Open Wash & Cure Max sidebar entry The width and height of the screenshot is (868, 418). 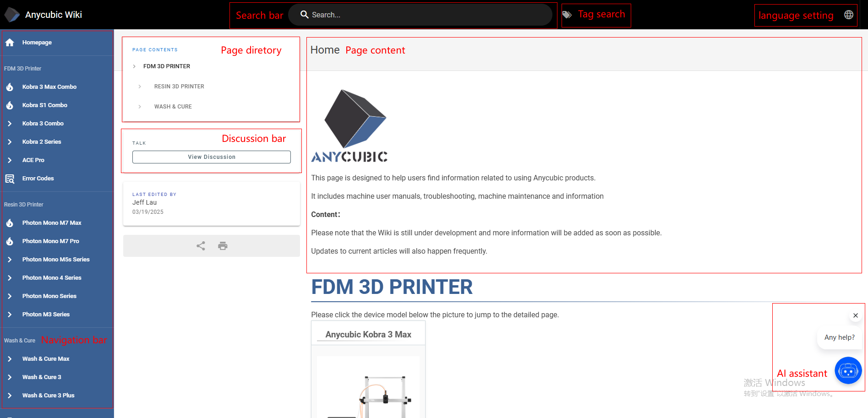point(46,359)
